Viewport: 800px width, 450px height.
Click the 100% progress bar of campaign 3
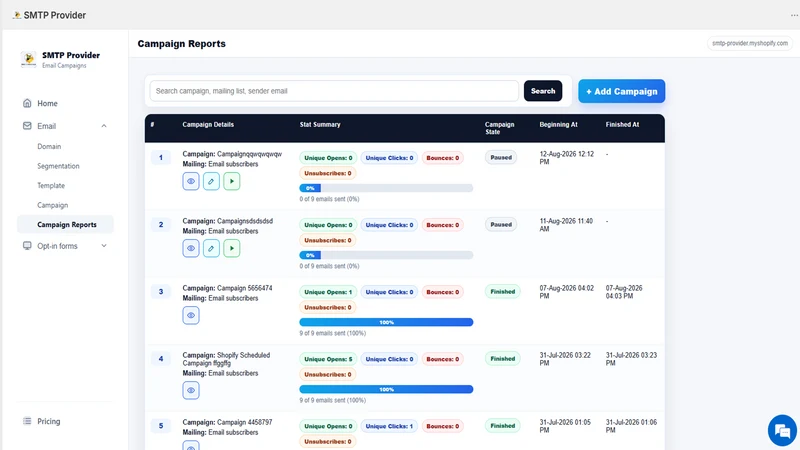coord(386,322)
